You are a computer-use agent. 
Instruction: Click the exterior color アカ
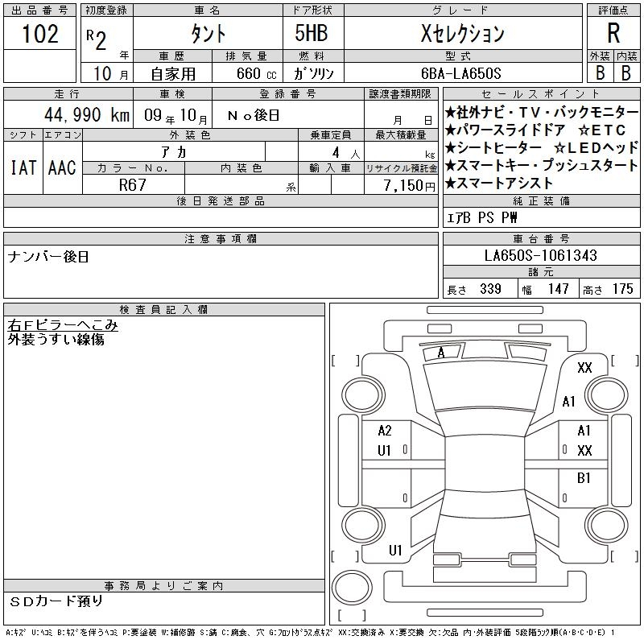(x=174, y=152)
